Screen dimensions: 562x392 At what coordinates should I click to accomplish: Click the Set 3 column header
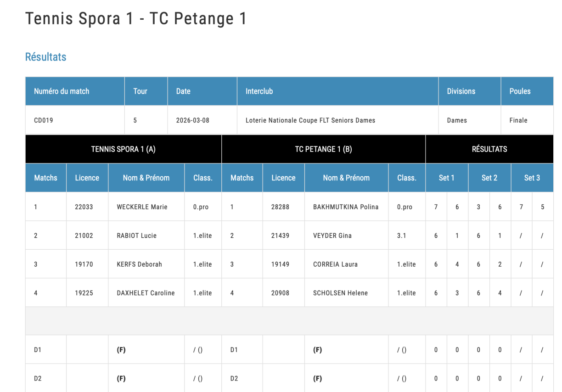coord(532,178)
